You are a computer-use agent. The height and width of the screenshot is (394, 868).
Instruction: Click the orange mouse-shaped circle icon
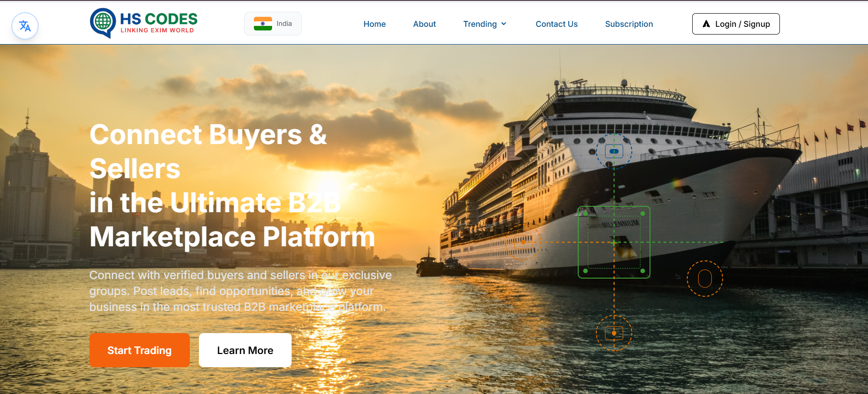[705, 279]
